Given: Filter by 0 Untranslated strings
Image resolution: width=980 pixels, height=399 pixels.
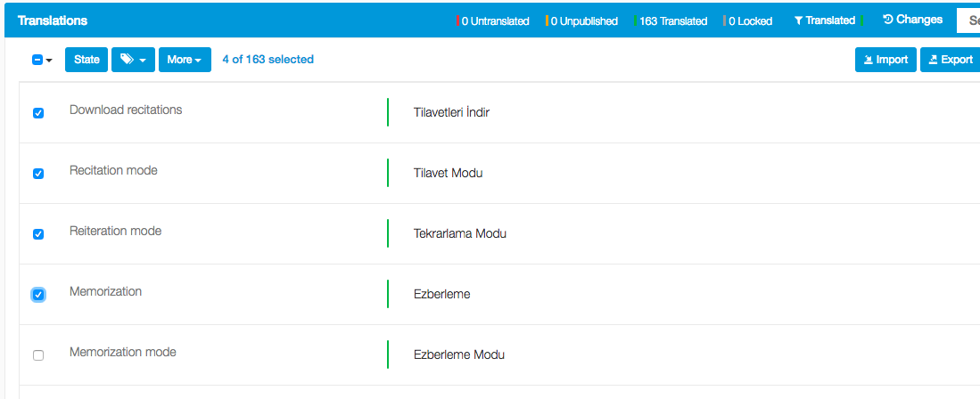Looking at the screenshot, I should click(x=493, y=20).
